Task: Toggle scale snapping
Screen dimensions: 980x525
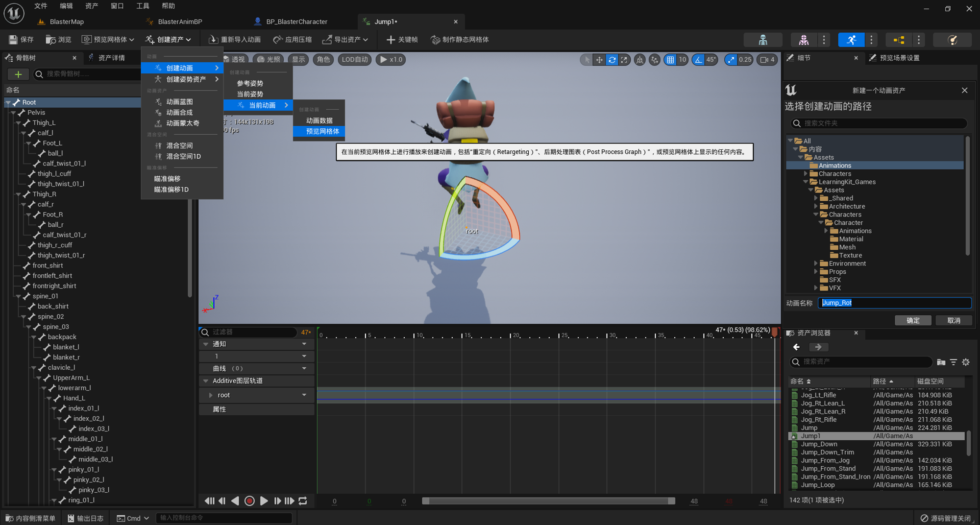Action: 731,60
